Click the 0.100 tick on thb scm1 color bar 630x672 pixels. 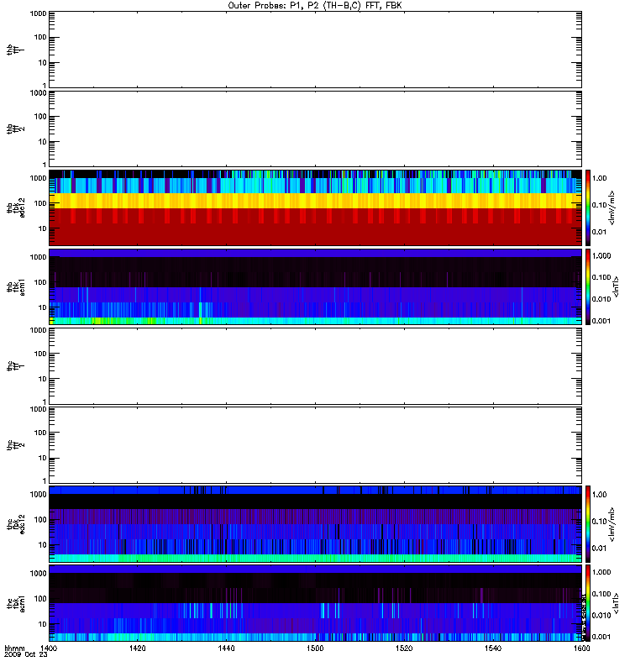[601, 277]
